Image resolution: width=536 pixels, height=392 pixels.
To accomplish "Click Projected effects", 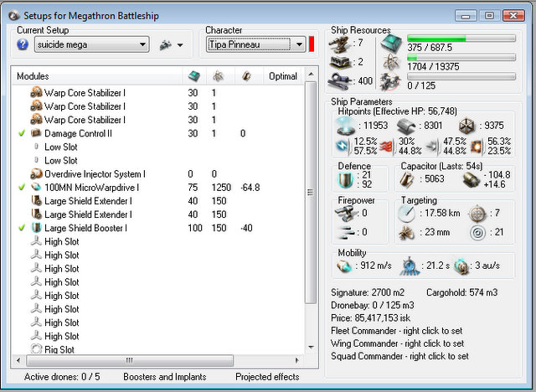I will pos(267,377).
